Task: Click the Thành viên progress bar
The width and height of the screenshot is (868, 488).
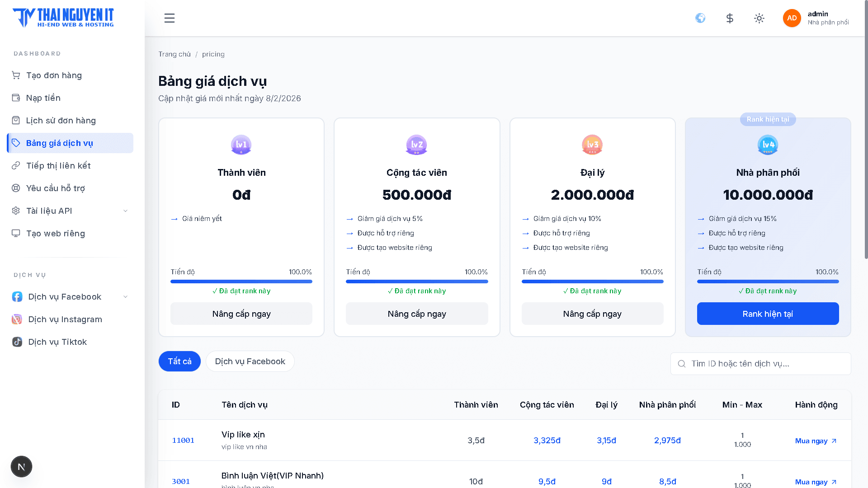Action: coord(241,282)
